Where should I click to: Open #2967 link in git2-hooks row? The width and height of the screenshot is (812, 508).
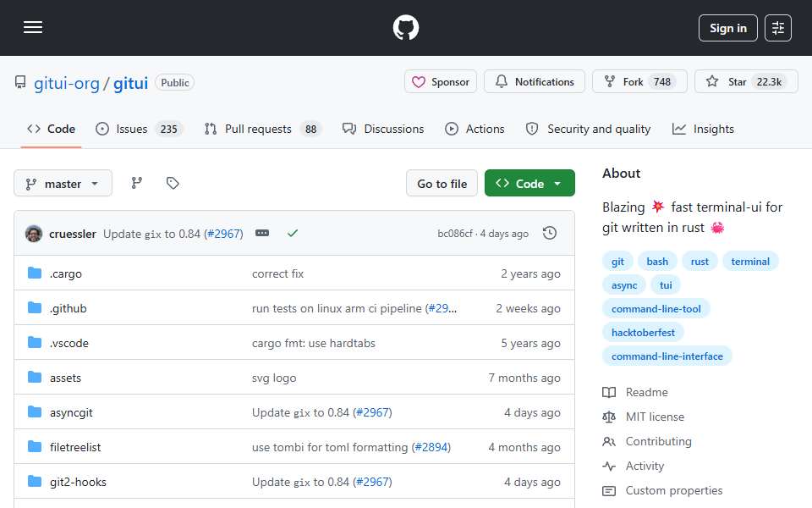point(372,482)
